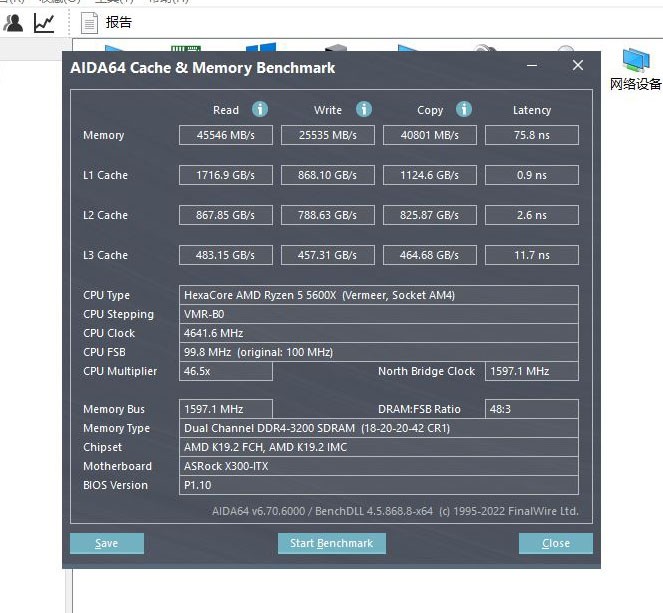This screenshot has width=663, height=613.
Task: Click the CPU FSB value 99.8 MHz
Action: (x=379, y=352)
